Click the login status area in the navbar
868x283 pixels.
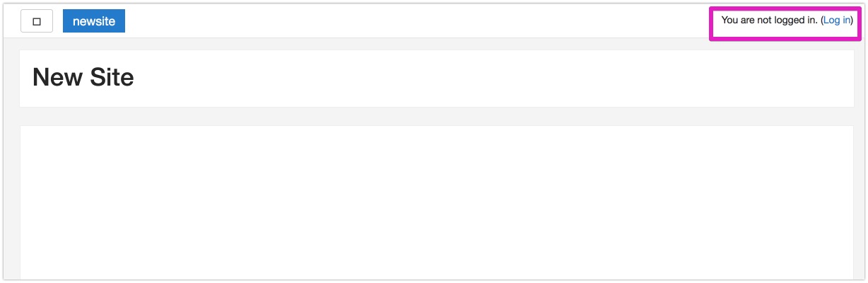[x=787, y=21]
